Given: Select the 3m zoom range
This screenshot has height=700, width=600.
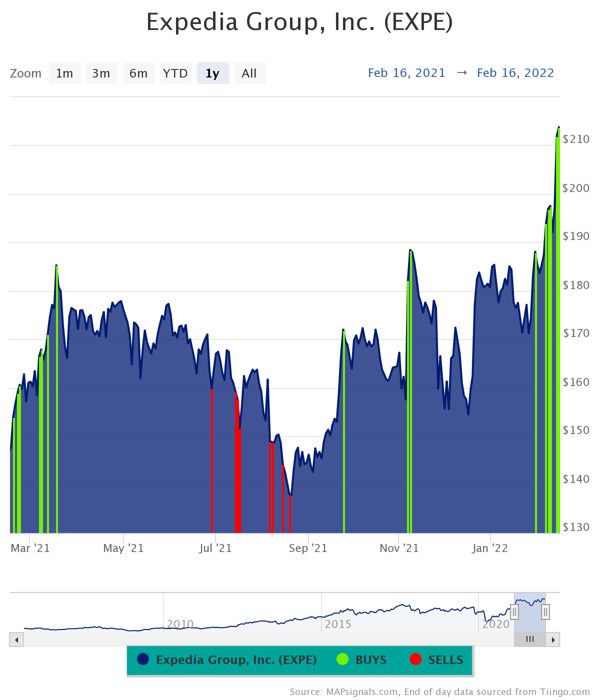Looking at the screenshot, I should 102,73.
